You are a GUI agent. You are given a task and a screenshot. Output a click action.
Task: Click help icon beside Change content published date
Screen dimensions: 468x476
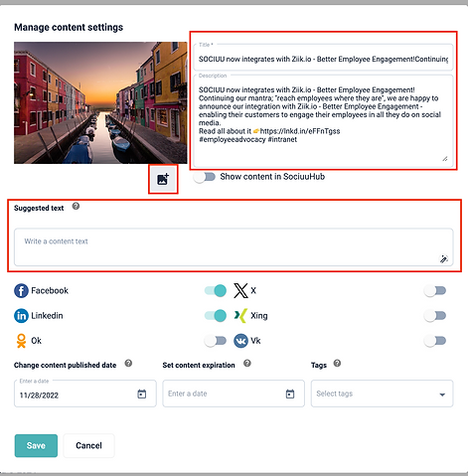pos(128,364)
